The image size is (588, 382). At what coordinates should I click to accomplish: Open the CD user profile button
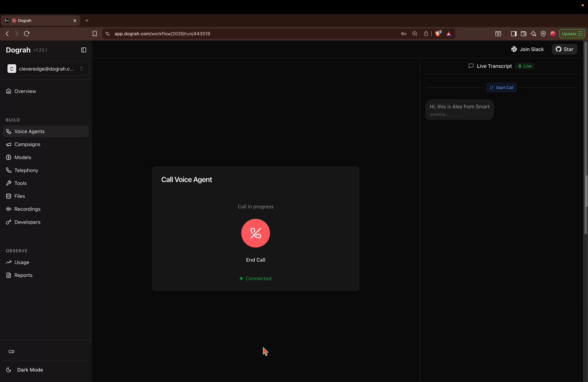(x=11, y=352)
